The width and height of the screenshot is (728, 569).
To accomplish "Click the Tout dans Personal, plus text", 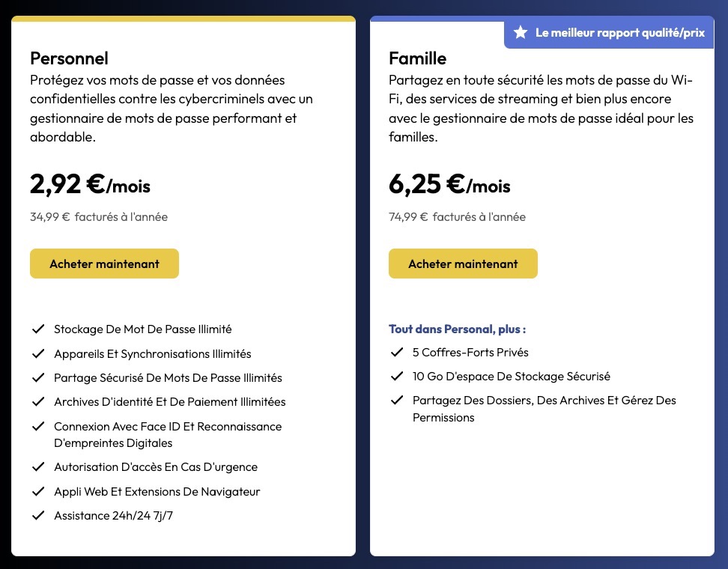I will click(x=457, y=329).
